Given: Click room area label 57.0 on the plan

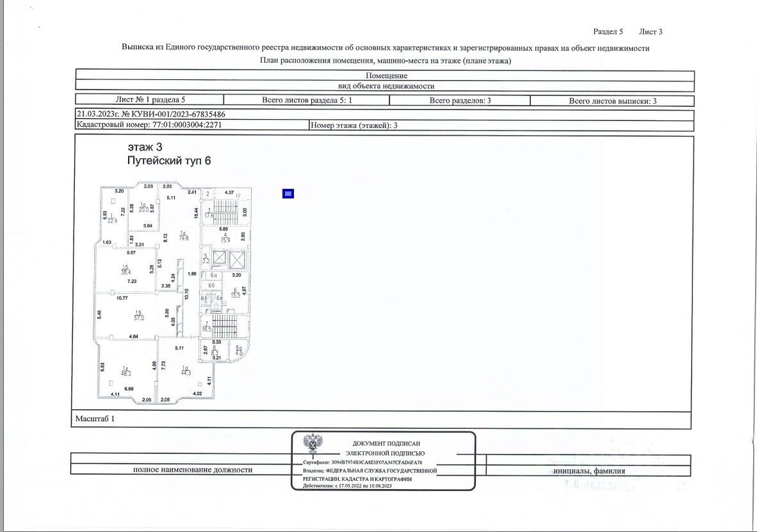Looking at the screenshot, I should coord(139,318).
